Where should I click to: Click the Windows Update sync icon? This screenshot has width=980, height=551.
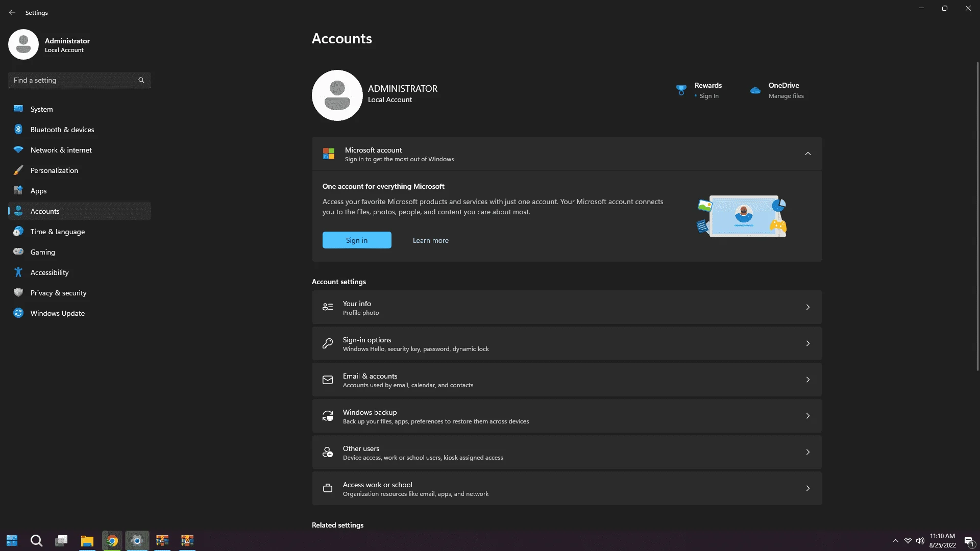pyautogui.click(x=18, y=313)
